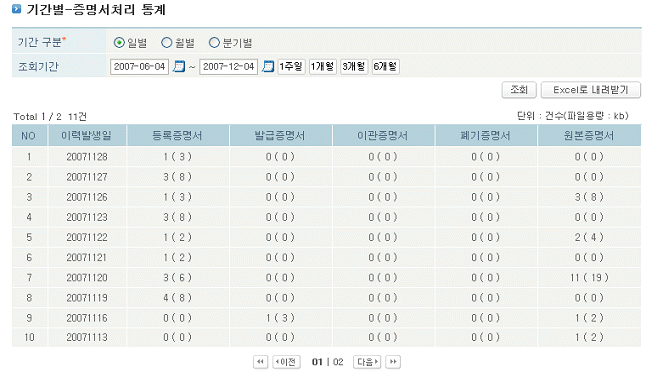Download with Excel로 내려받기 button
This screenshot has height=381, width=646.
pos(591,90)
